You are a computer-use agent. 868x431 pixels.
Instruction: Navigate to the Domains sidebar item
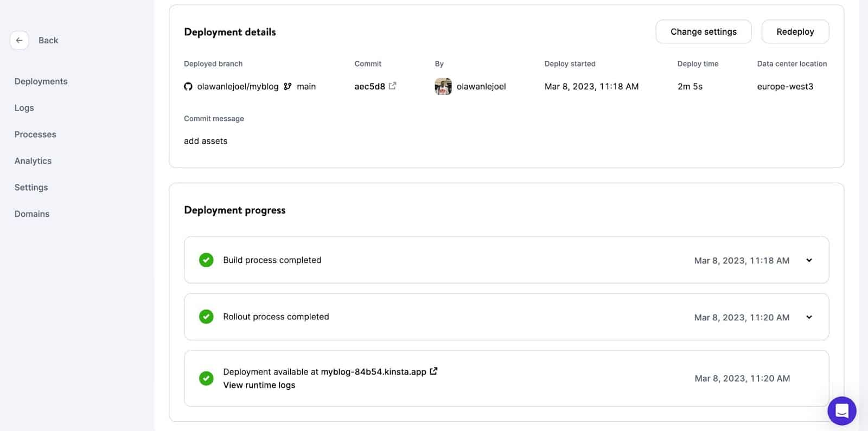[x=32, y=214]
